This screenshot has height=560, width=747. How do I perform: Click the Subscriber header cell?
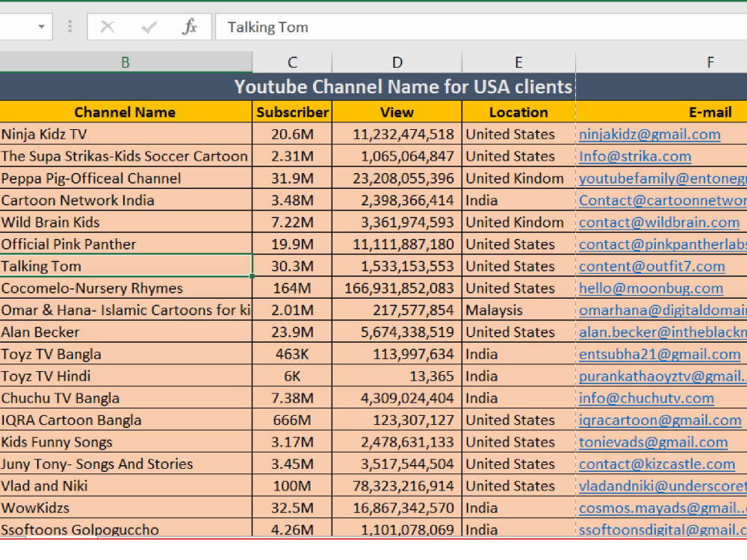coord(292,112)
